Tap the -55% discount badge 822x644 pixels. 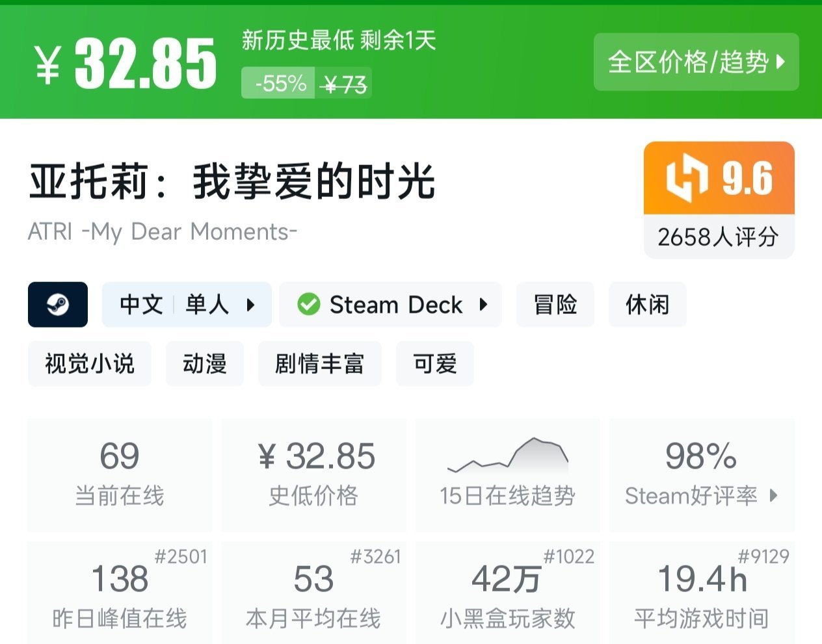click(280, 83)
